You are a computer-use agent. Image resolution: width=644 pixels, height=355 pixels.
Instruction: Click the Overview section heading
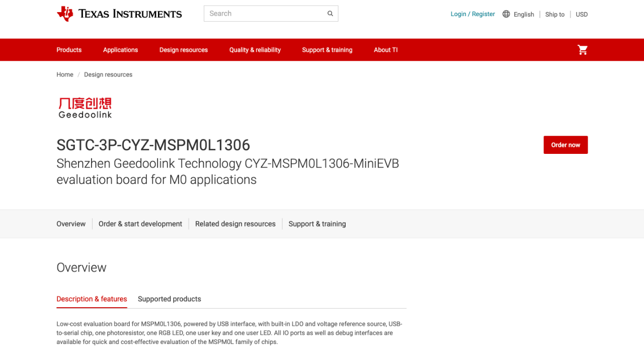pos(82,268)
